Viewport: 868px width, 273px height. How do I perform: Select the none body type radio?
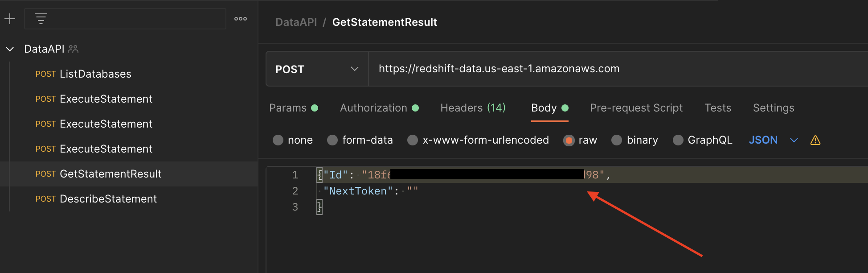coord(278,140)
